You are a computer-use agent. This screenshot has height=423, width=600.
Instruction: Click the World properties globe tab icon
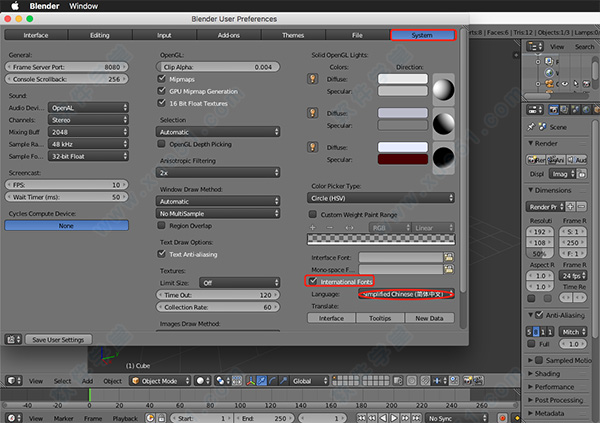point(586,110)
